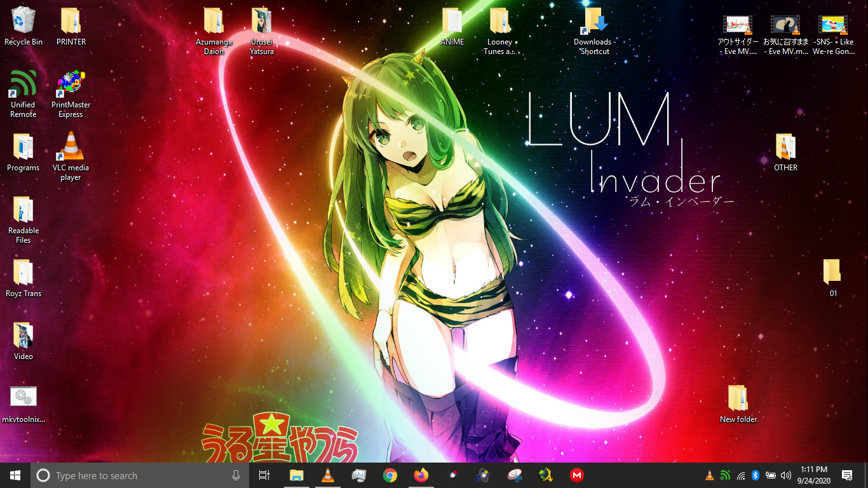
Task: Open the monitor-icon app next to VLC on the taskbar
Action: tap(358, 475)
